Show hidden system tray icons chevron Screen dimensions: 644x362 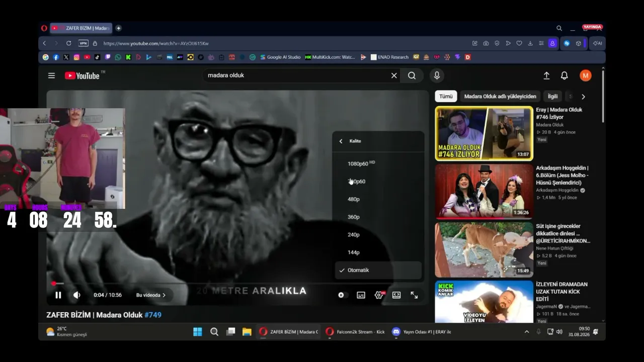[527, 332]
